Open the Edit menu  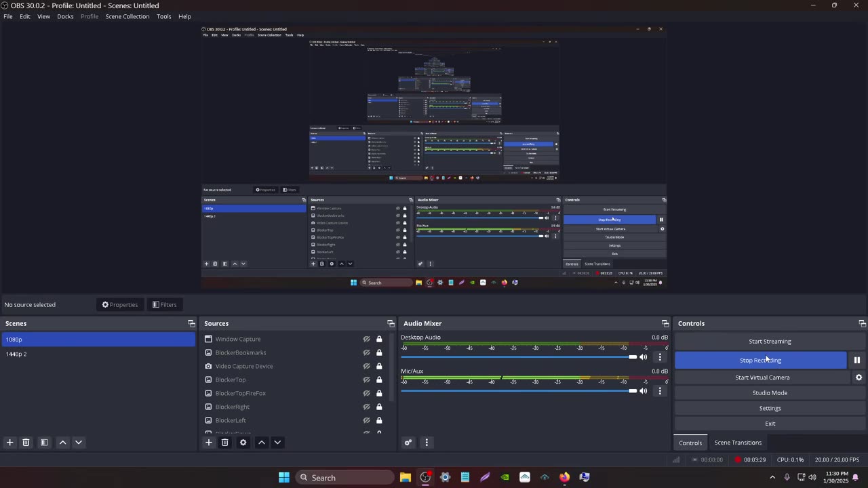[25, 16]
